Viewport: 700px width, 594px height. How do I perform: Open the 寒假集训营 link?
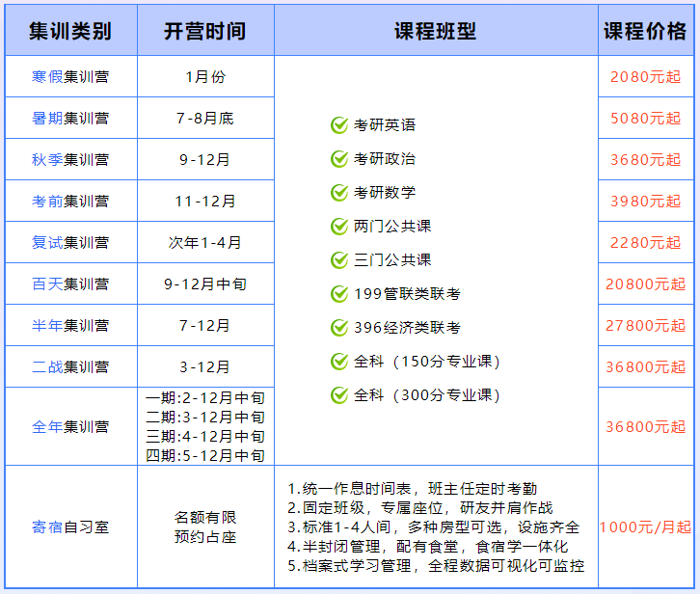(70, 77)
